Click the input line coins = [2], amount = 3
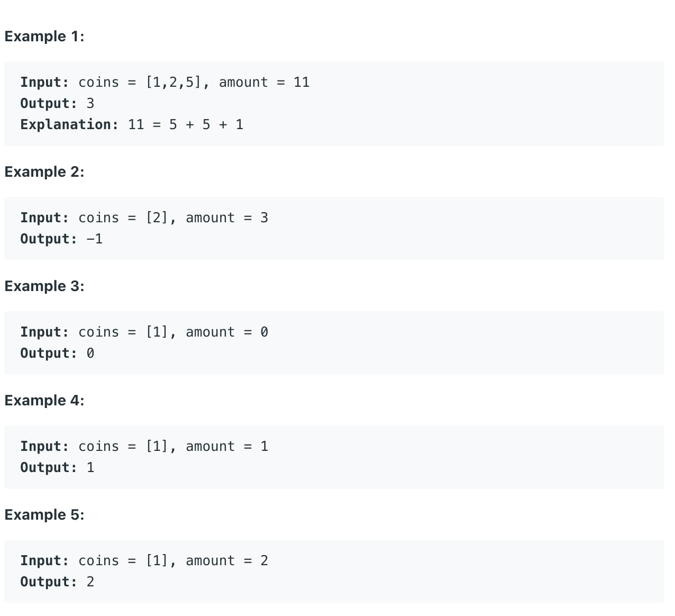This screenshot has width=675, height=616. click(x=144, y=218)
